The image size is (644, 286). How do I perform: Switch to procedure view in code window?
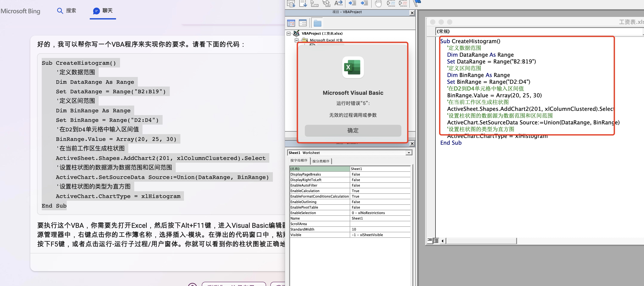pyautogui.click(x=430, y=241)
